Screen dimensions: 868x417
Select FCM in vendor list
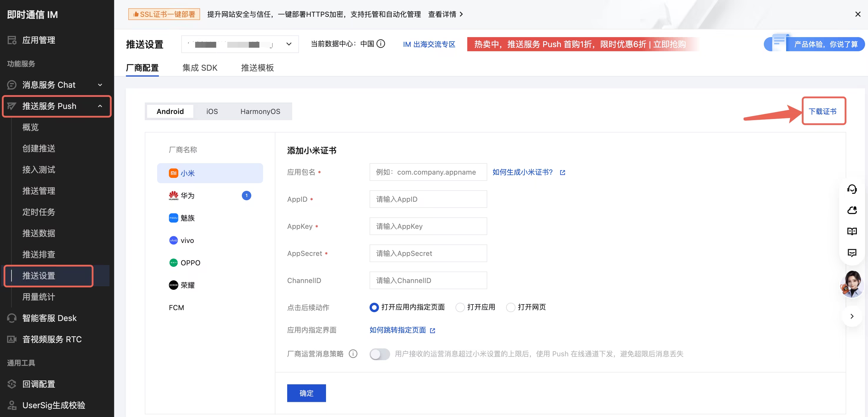(176, 308)
